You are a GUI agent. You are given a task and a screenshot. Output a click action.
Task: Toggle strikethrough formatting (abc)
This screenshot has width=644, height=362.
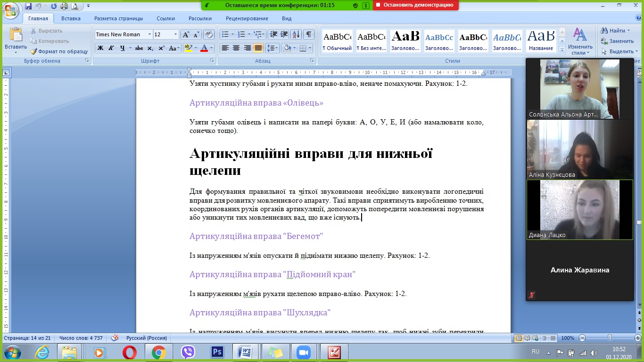[x=139, y=48]
